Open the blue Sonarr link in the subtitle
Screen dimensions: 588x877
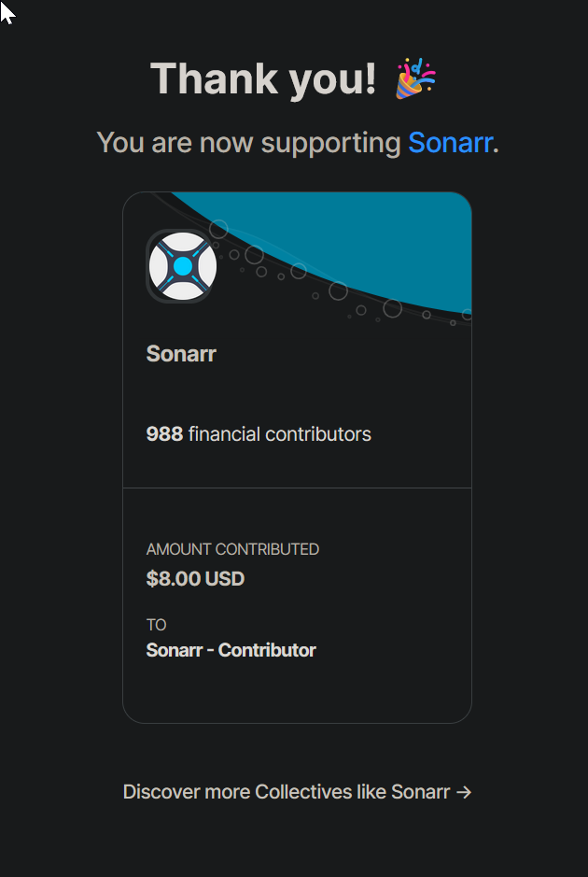coord(450,143)
